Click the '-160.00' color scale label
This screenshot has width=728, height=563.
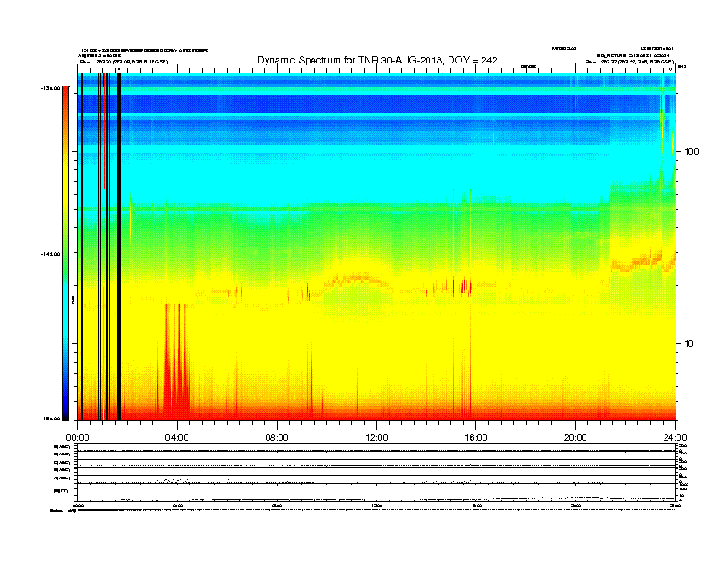(50, 419)
